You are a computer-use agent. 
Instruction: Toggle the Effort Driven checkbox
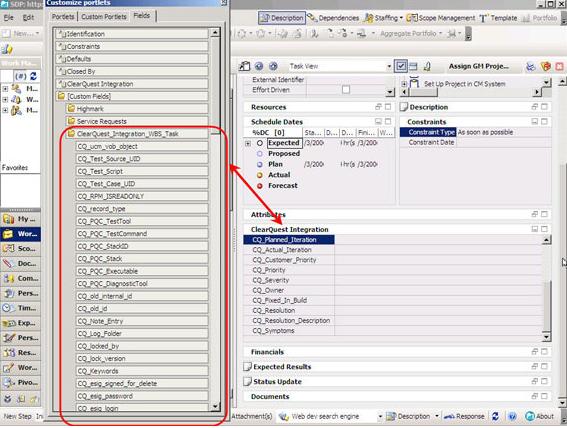[x=346, y=89]
